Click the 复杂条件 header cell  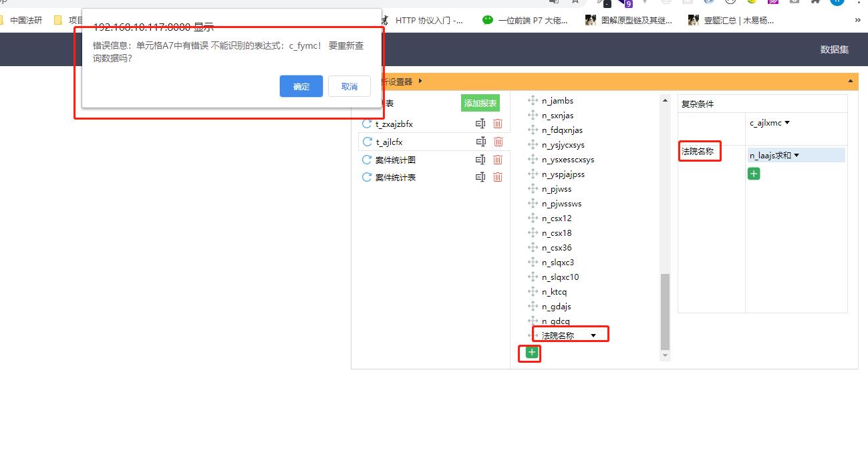click(762, 104)
